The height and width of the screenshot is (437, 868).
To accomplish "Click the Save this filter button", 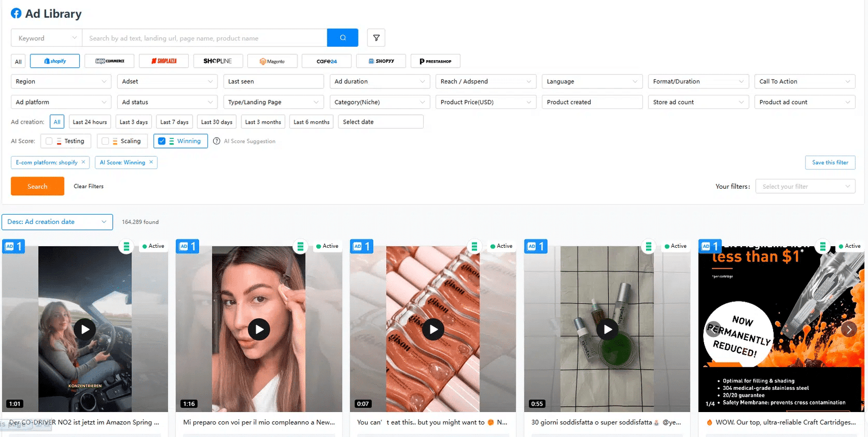I will click(x=830, y=163).
